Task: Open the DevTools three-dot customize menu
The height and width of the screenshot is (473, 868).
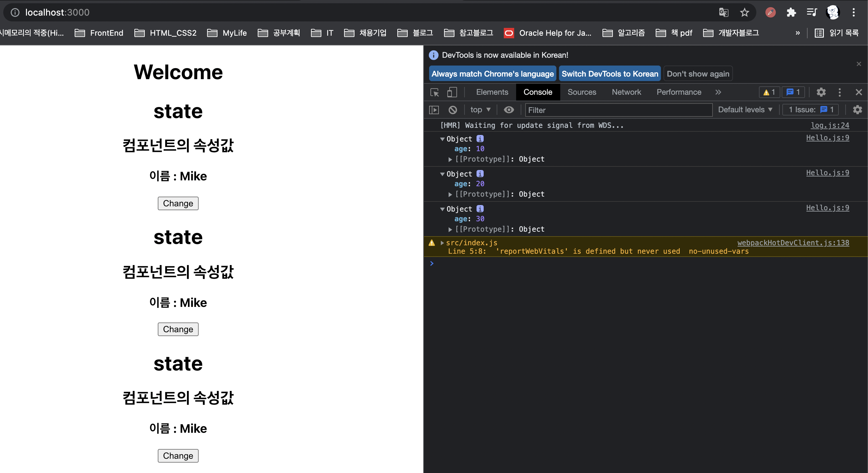Action: [839, 92]
